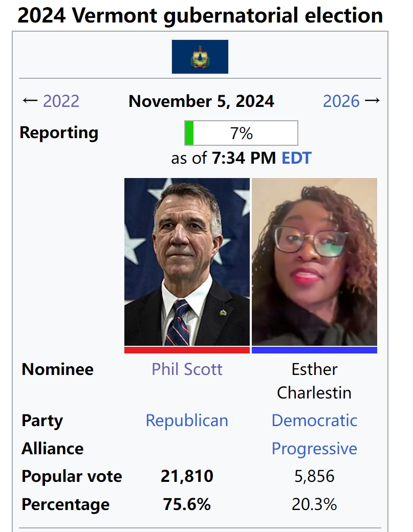Click the 2024 Vermont gubernatorial election title

click(x=200, y=15)
